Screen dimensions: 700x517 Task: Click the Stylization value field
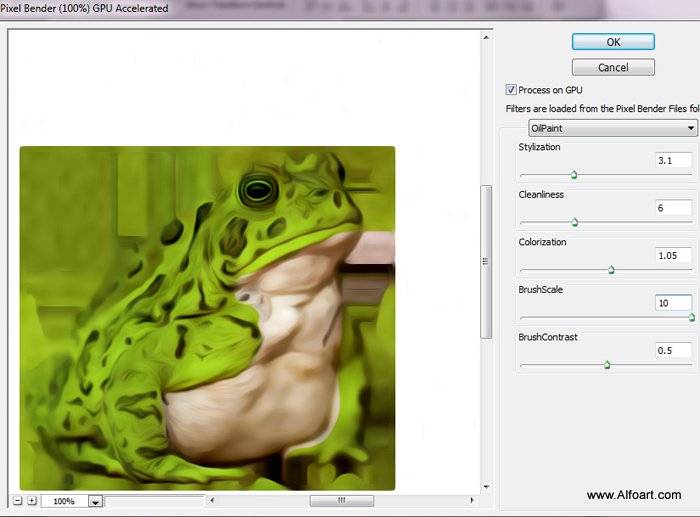(x=674, y=160)
